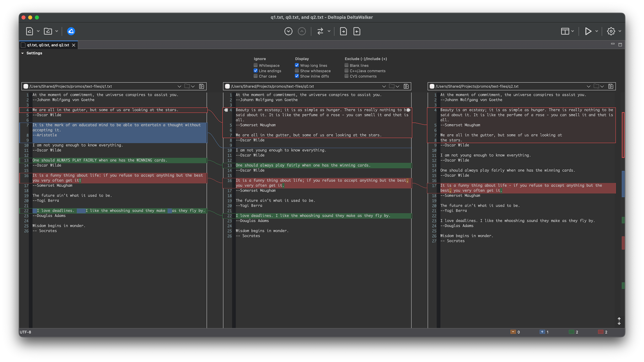
Task: Enable Ignore Whitespace checkbox
Action: coord(256,65)
